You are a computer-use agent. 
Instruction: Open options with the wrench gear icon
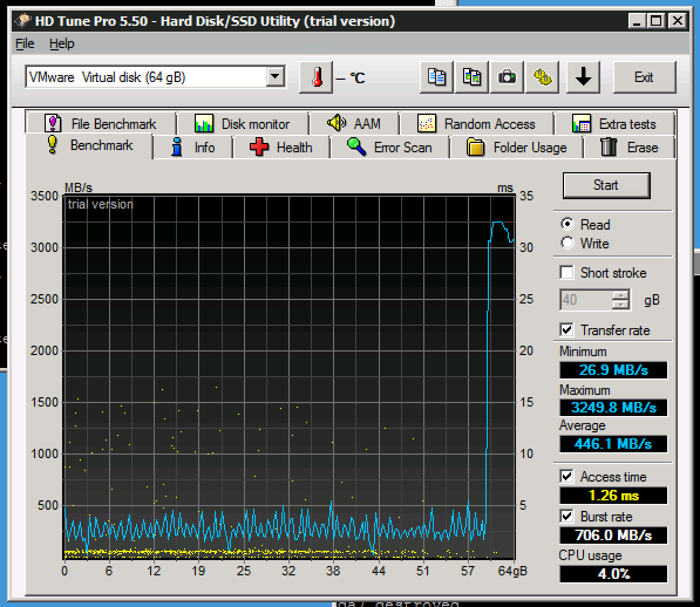[542, 77]
